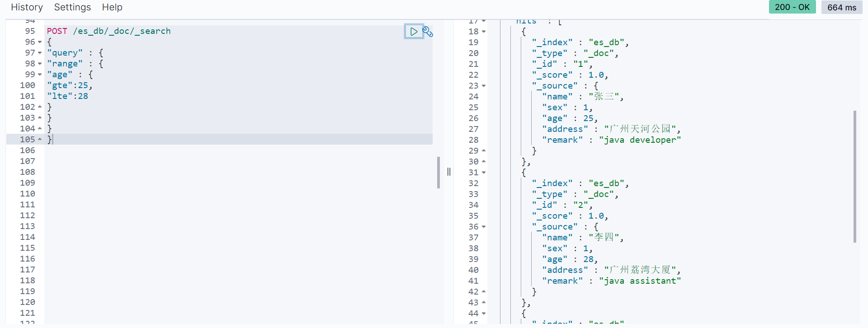
Task: Toggle the fold marker at output line 43
Action: pyautogui.click(x=484, y=303)
